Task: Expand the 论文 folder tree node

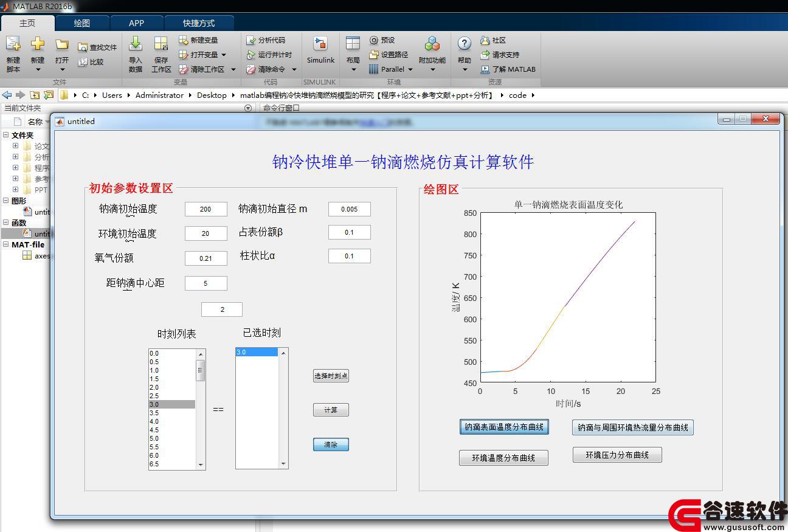Action: [x=15, y=146]
